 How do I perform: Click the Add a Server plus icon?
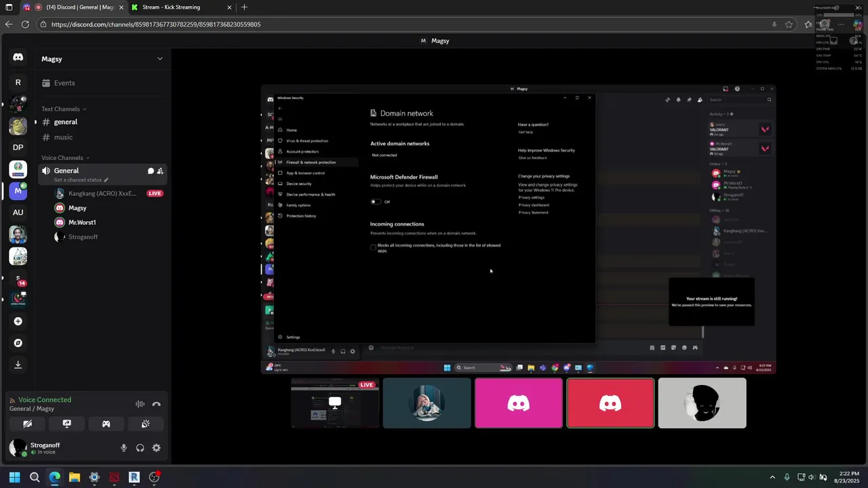[x=18, y=321]
